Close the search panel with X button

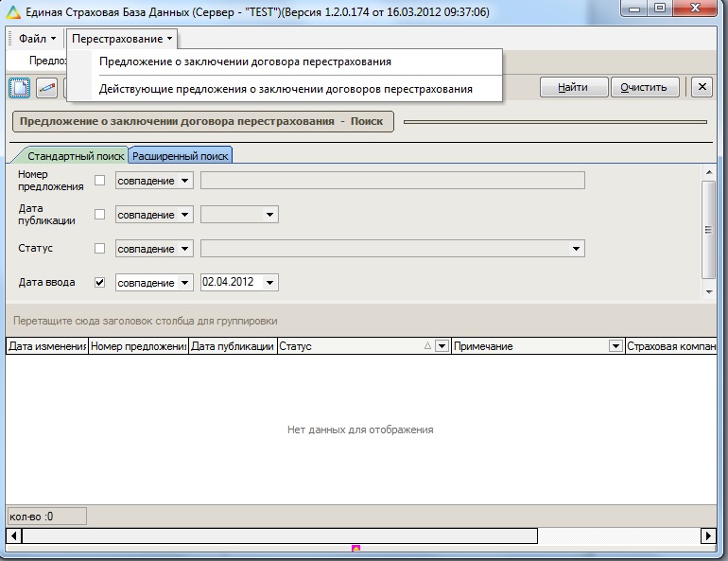pyautogui.click(x=701, y=87)
